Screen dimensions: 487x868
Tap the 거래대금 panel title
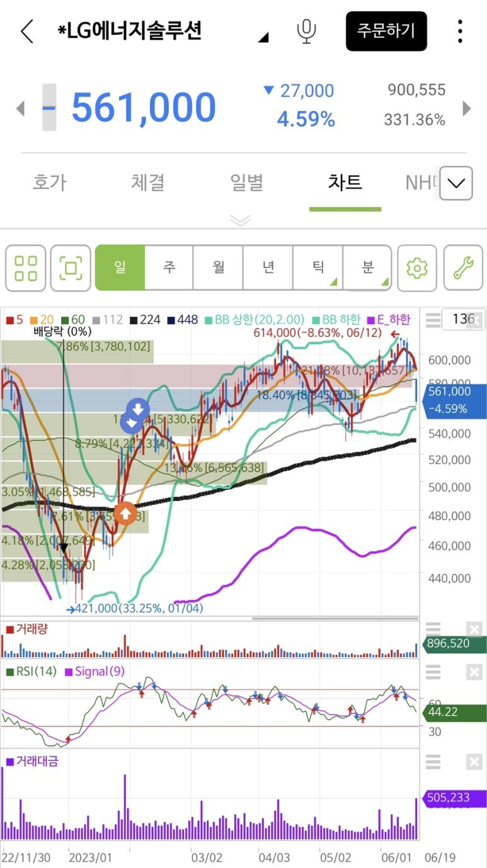32,762
